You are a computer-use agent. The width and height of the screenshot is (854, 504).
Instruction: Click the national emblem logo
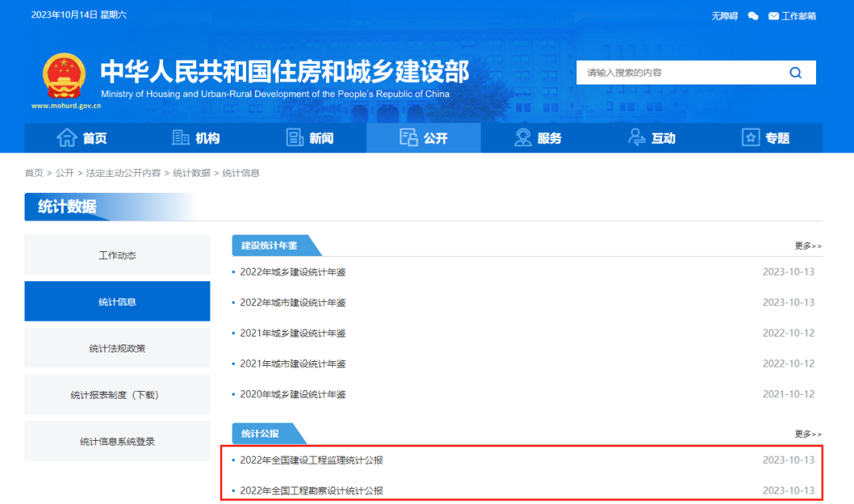[x=62, y=77]
